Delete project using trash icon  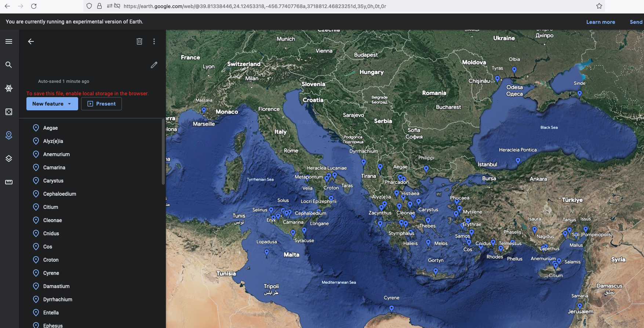pyautogui.click(x=139, y=41)
